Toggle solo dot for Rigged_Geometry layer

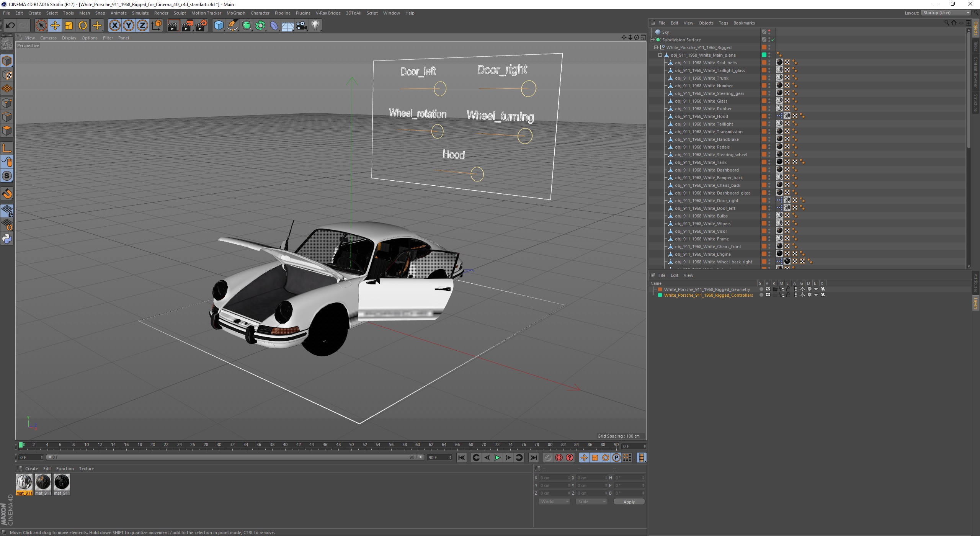(x=761, y=289)
